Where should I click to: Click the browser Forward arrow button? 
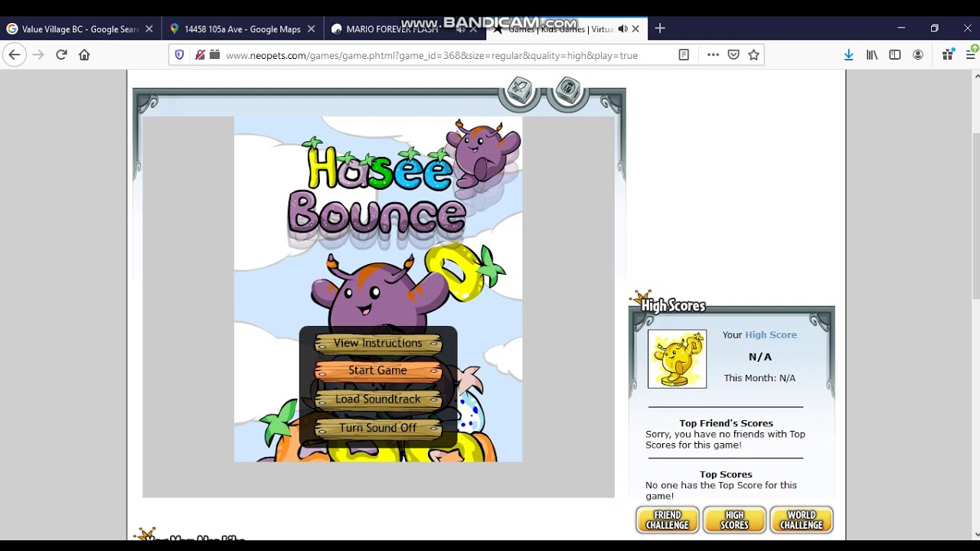[38, 54]
